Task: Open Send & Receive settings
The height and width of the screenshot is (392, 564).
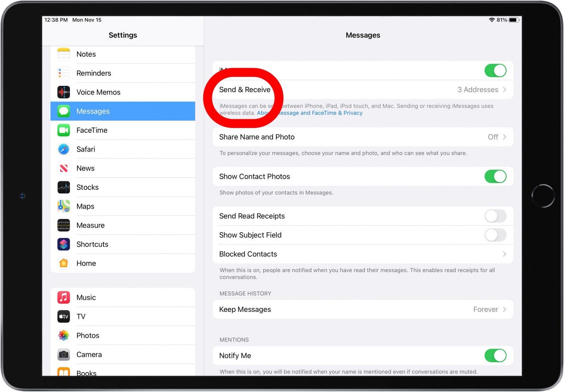Action: [x=363, y=90]
